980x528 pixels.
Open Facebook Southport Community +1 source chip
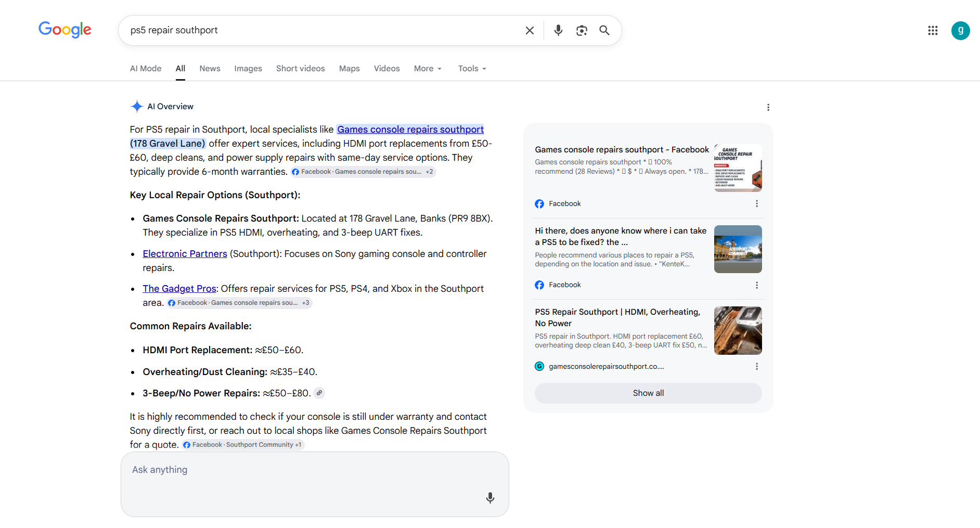coord(243,445)
